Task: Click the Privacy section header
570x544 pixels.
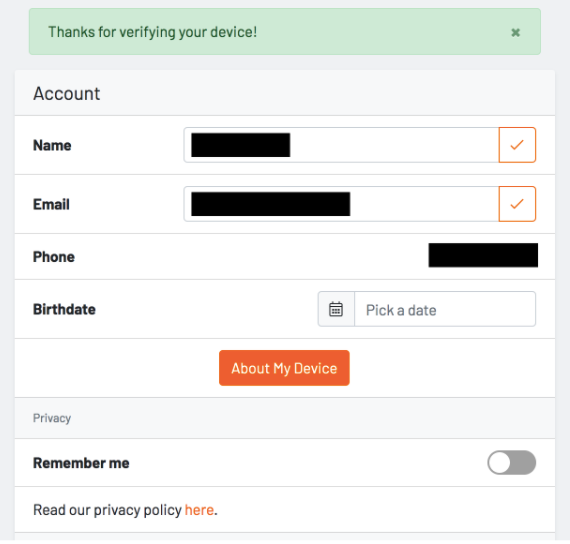Action: (52, 418)
